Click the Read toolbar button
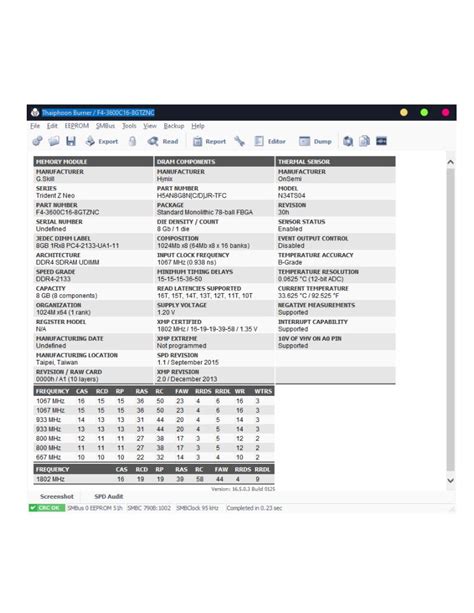Viewport: 474px width, 613px height. [x=163, y=141]
